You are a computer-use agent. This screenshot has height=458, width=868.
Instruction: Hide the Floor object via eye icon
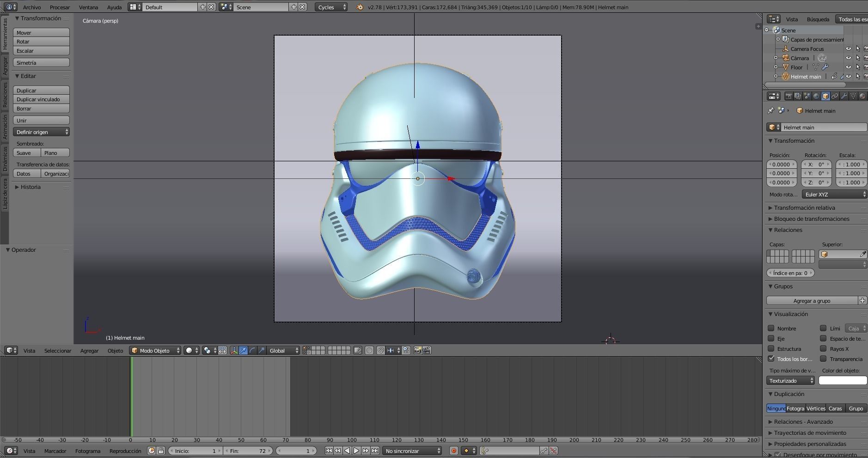pos(848,67)
